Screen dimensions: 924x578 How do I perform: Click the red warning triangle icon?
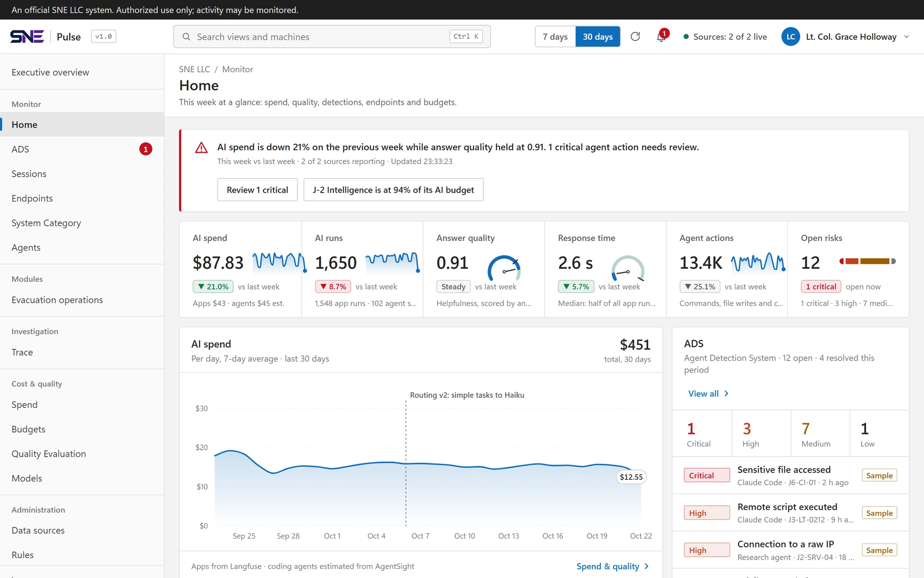[201, 147]
